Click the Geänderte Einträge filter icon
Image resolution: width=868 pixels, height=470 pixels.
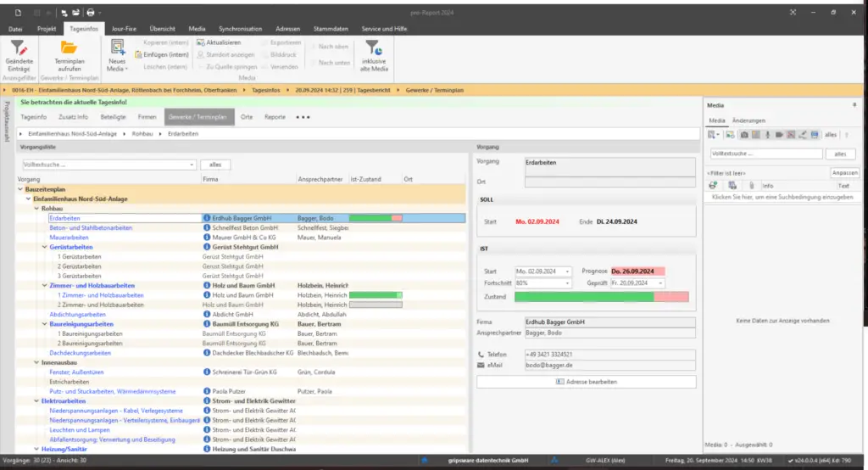pyautogui.click(x=19, y=48)
